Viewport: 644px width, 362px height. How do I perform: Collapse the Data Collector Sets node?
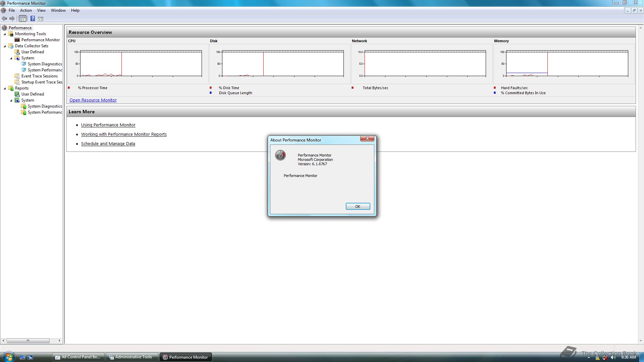5,46
